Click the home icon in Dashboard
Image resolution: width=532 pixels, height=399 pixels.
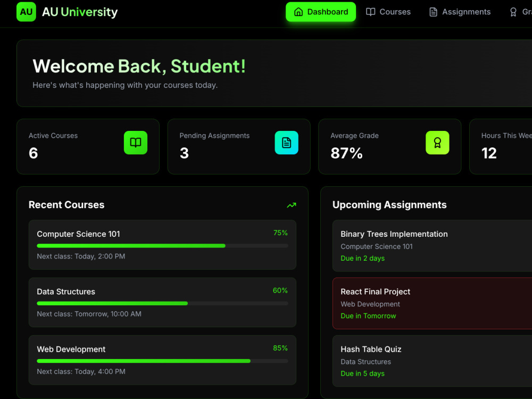(x=298, y=12)
